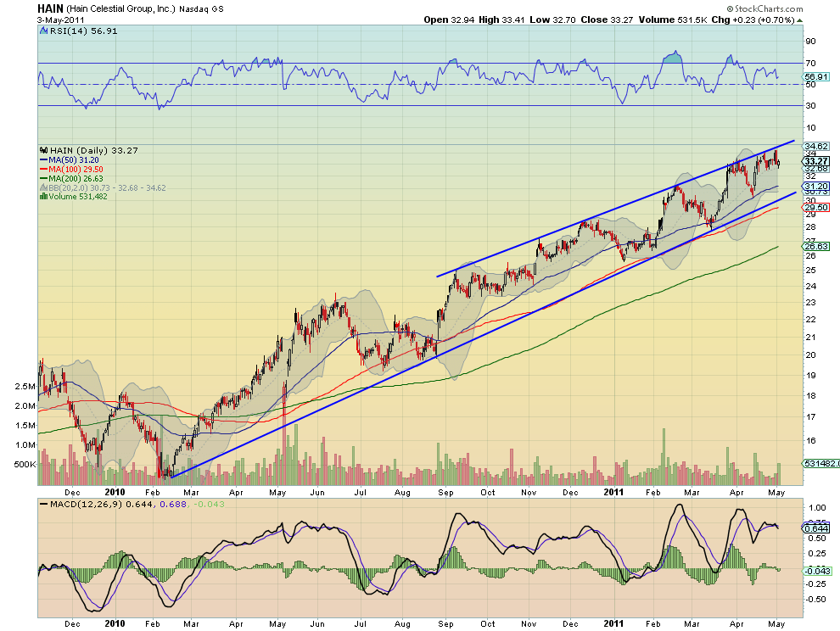Select the MACD(12,26,9) 0.644 legend label
This screenshot has height=631, width=840.
(x=100, y=504)
